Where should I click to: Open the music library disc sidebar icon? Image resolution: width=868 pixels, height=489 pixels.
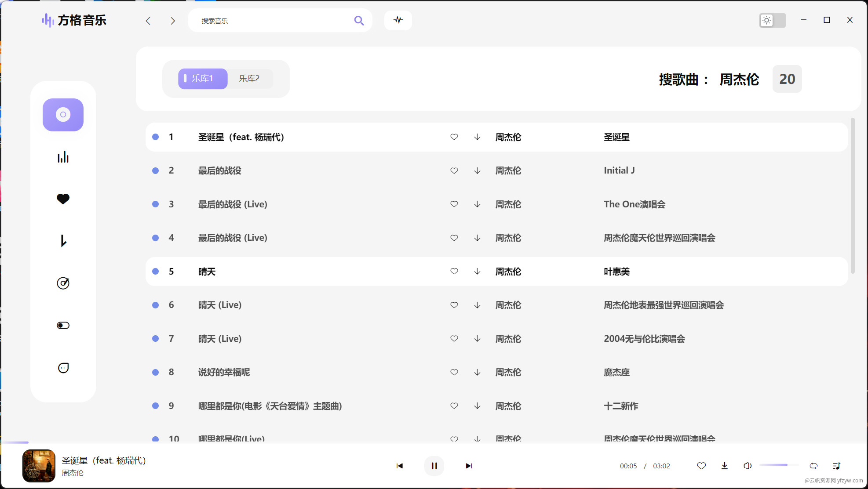click(63, 115)
